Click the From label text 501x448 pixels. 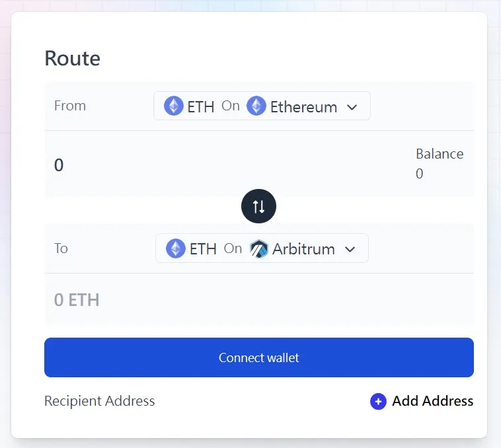tap(70, 106)
